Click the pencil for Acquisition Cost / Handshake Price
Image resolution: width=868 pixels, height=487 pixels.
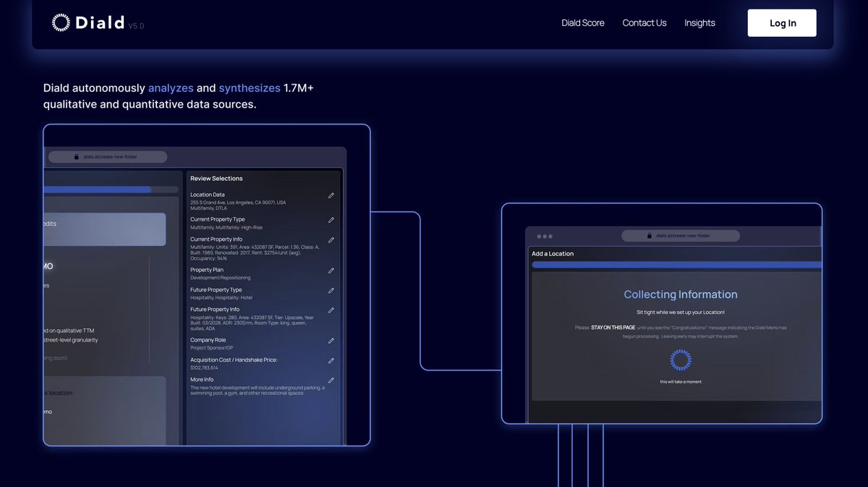click(331, 360)
